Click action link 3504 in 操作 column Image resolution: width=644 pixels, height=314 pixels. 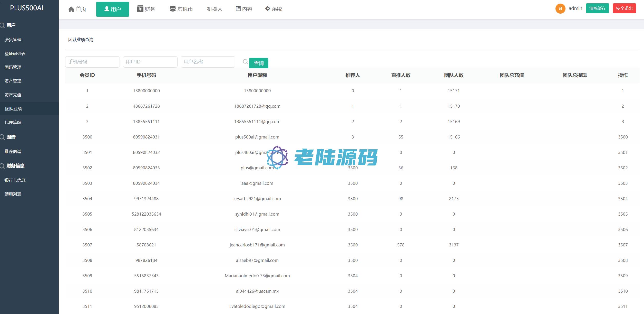[622, 199]
